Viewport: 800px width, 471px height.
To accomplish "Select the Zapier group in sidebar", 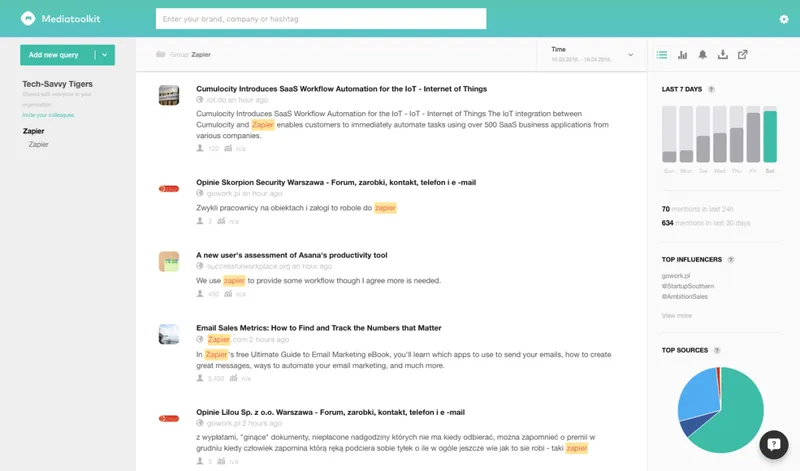I will [34, 131].
